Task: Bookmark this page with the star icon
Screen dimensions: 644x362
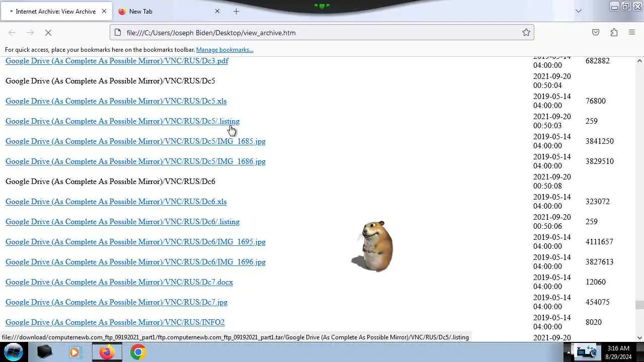Action: (526, 33)
